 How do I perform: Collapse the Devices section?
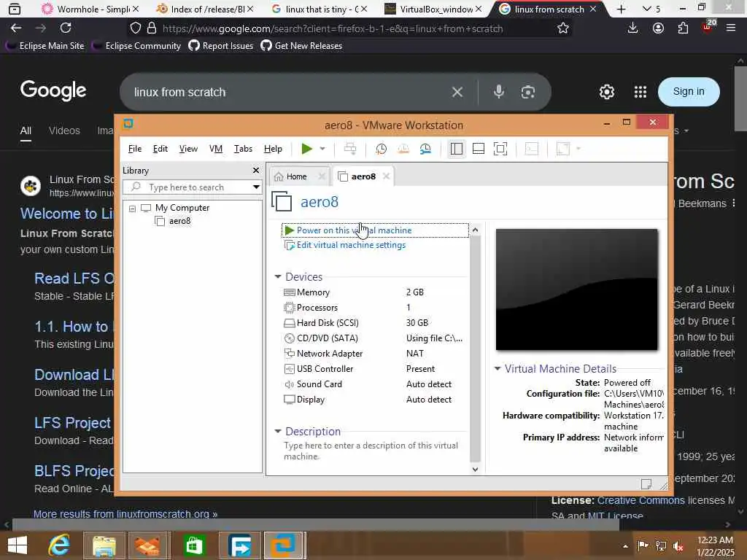click(x=278, y=276)
